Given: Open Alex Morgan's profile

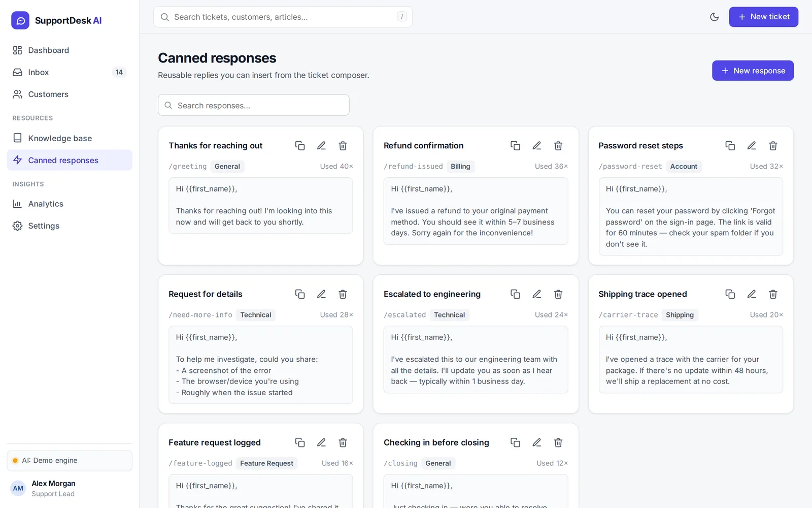Looking at the screenshot, I should (x=70, y=488).
